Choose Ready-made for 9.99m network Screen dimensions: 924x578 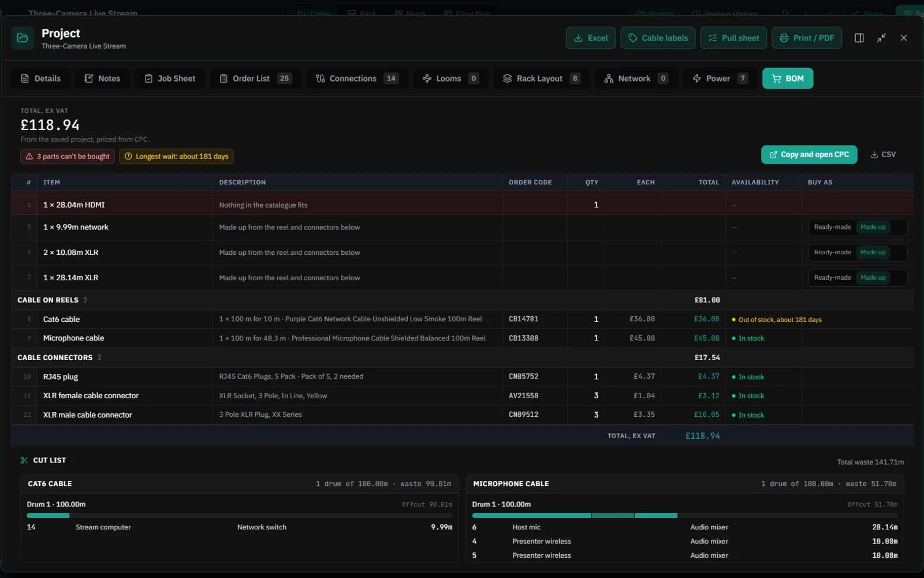(832, 227)
